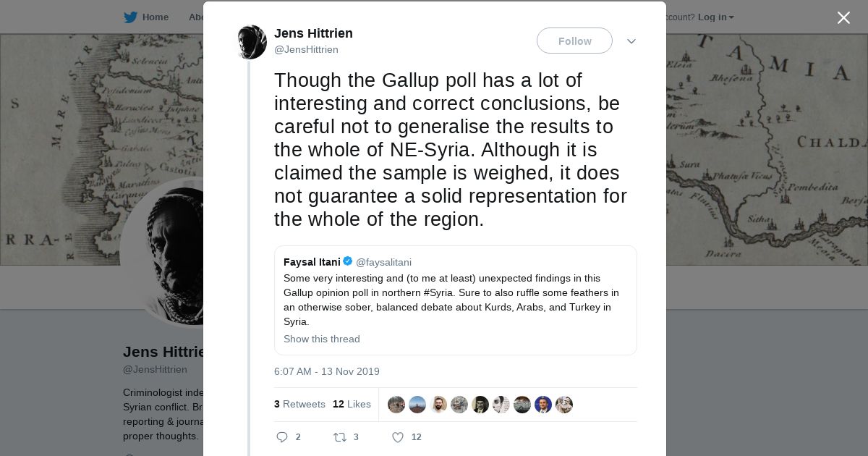Click the last liker avatar thumbnail
The image size is (868, 456).
point(564,405)
